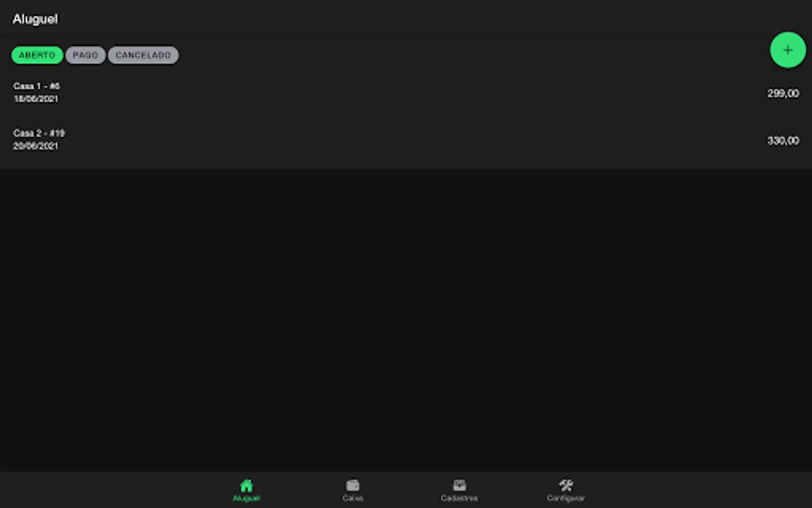812x508 pixels.
Task: Open the Casa 1 rental entry
Action: (x=406, y=93)
